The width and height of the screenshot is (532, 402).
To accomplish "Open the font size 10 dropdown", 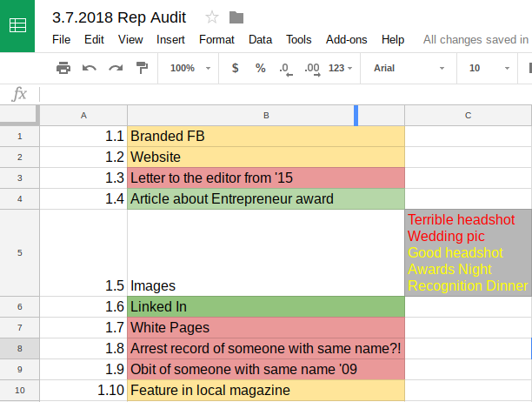I will coord(489,68).
